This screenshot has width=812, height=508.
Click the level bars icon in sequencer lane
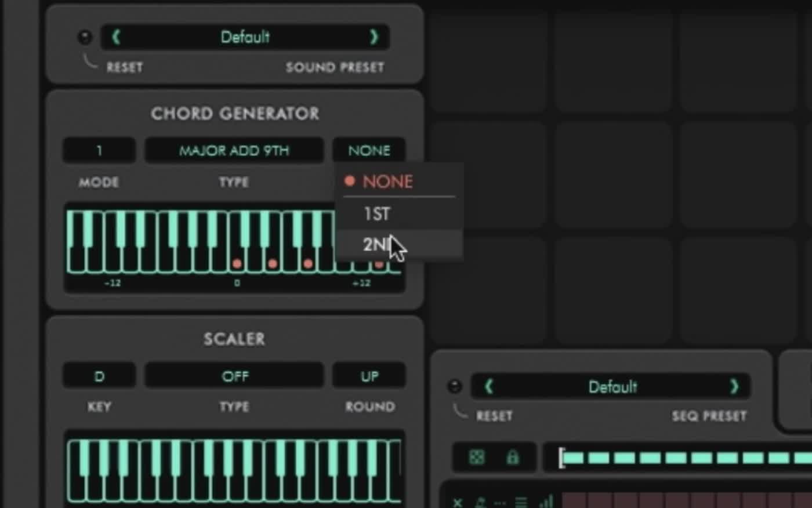click(546, 501)
